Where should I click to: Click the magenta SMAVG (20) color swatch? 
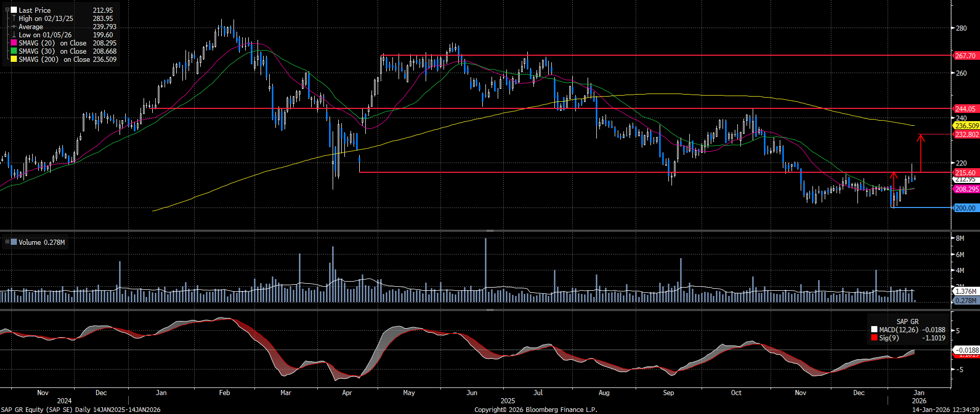click(x=14, y=43)
